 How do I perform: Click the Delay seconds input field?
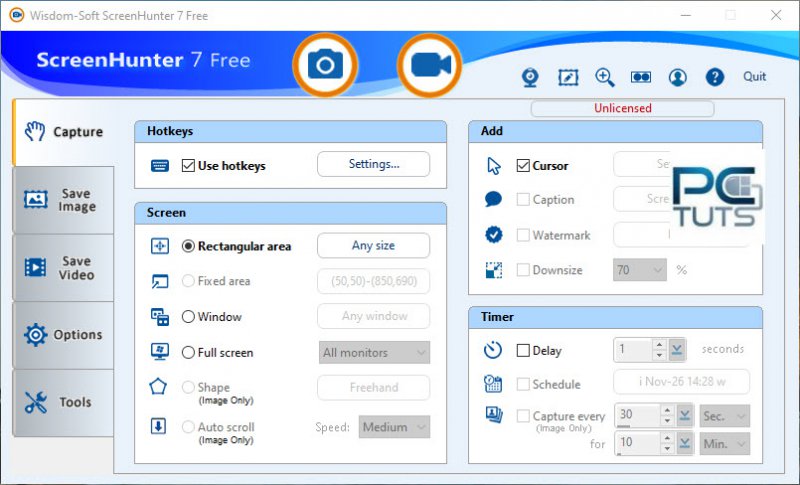coord(632,350)
